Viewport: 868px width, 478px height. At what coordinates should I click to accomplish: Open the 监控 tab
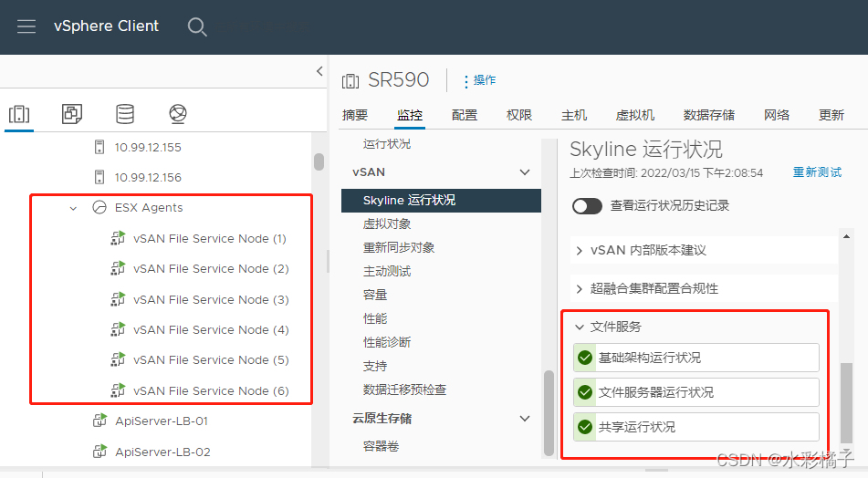(410, 115)
